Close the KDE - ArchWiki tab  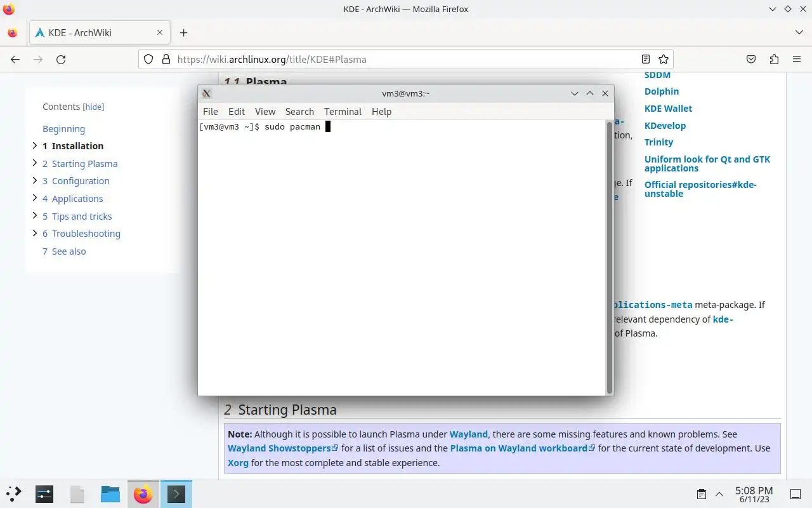pyautogui.click(x=160, y=32)
